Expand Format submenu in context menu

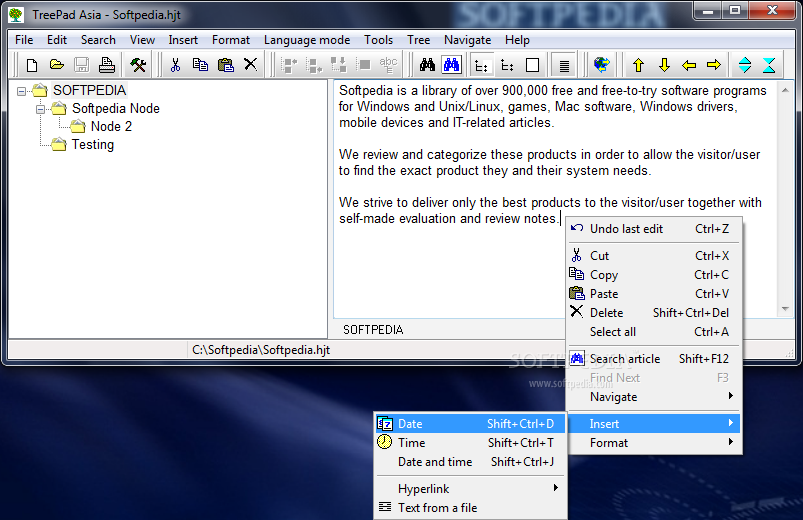[x=654, y=443]
